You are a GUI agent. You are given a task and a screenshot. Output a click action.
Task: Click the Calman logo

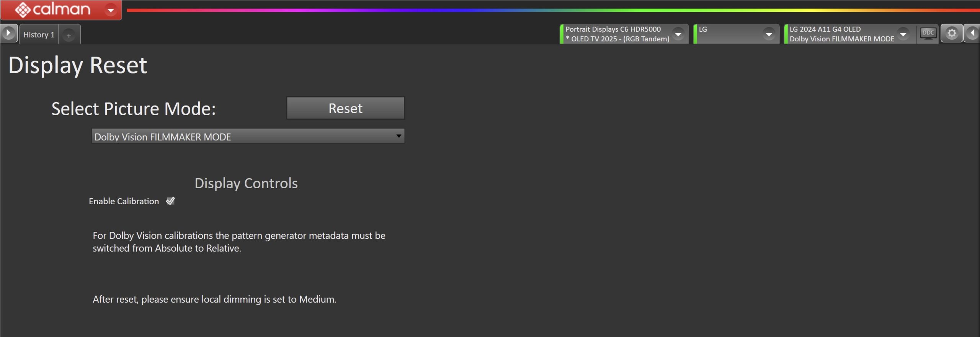pos(53,10)
